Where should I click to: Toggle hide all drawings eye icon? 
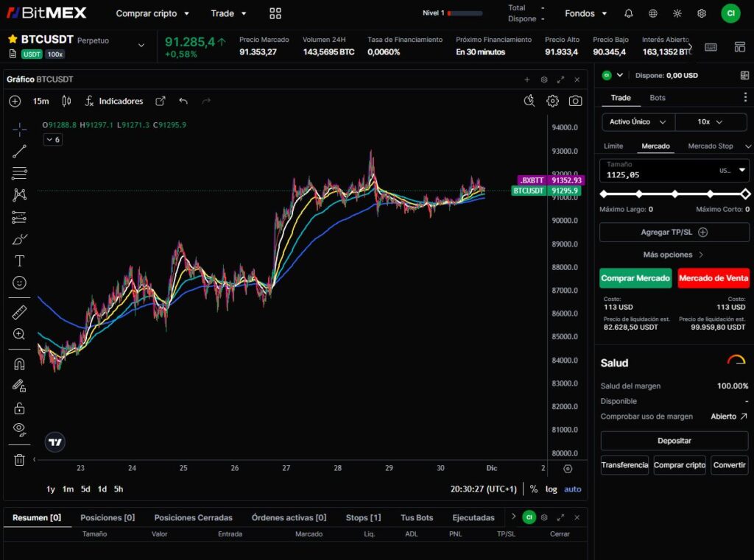20,429
